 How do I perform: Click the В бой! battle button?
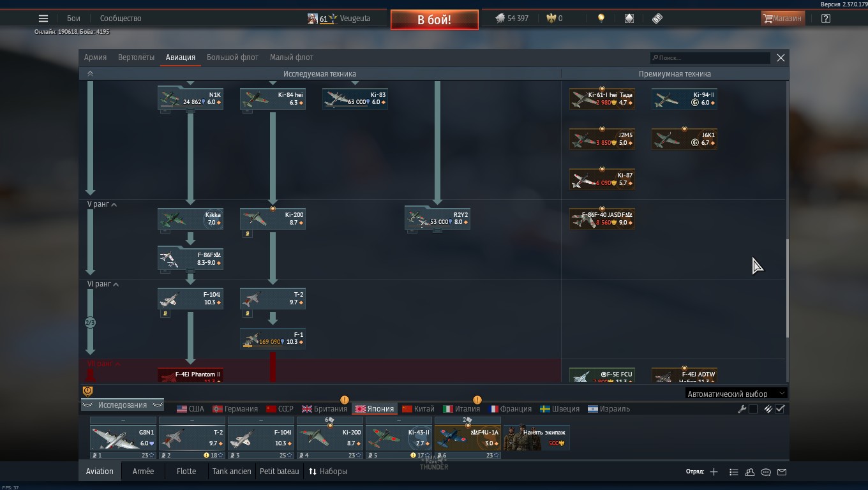pyautogui.click(x=435, y=20)
